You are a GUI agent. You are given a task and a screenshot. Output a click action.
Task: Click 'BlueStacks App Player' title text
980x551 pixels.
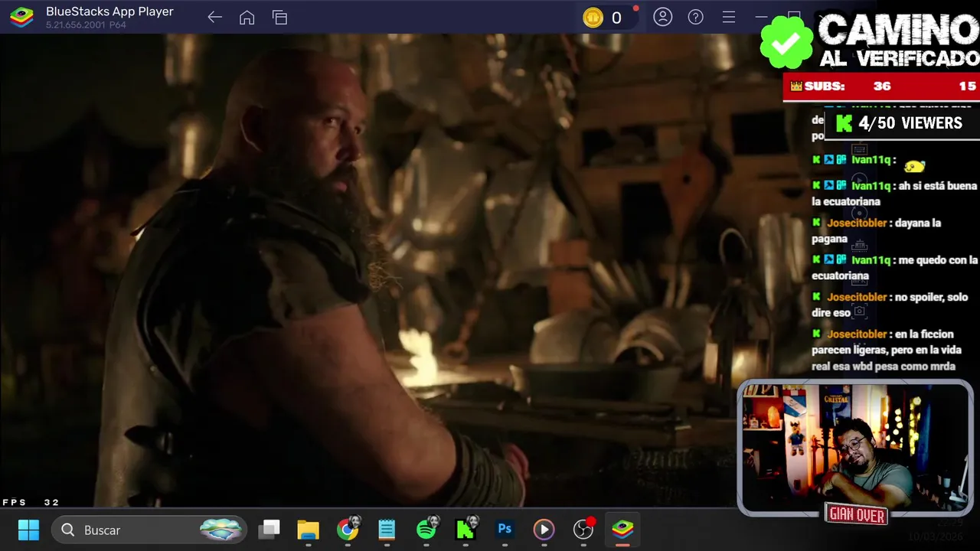coord(109,11)
